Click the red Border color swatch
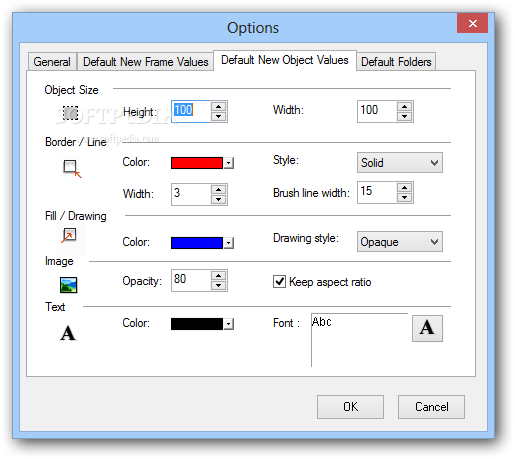 pyautogui.click(x=197, y=163)
